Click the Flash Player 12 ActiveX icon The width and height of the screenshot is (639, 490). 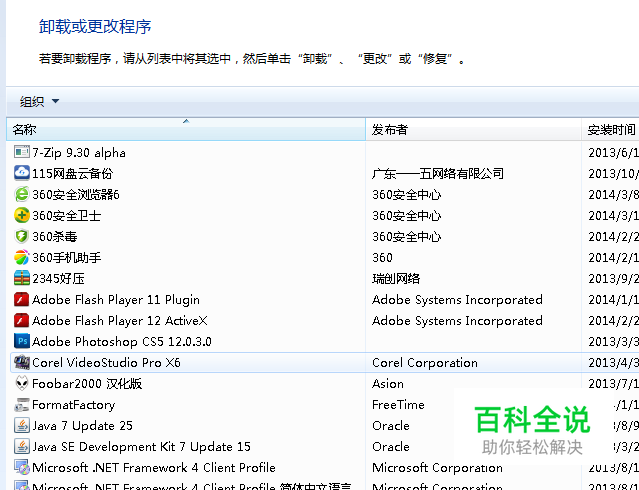point(22,320)
